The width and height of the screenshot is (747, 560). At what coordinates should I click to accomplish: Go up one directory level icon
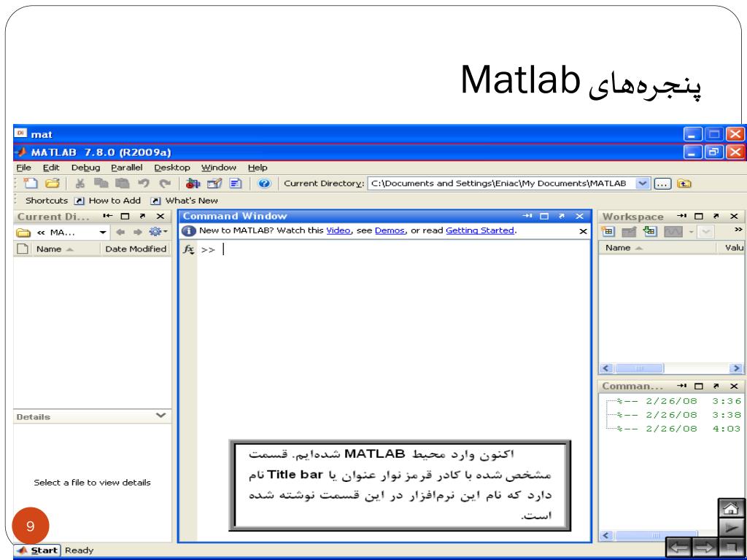(x=684, y=184)
